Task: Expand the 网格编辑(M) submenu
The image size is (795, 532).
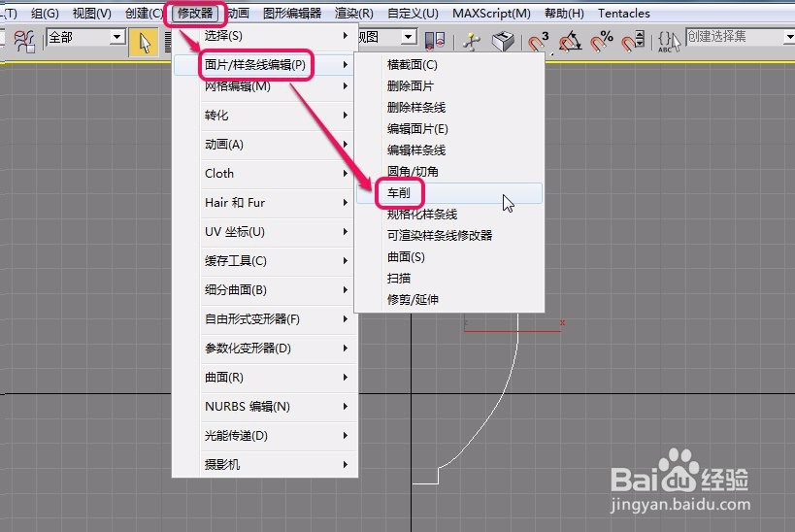Action: [266, 86]
